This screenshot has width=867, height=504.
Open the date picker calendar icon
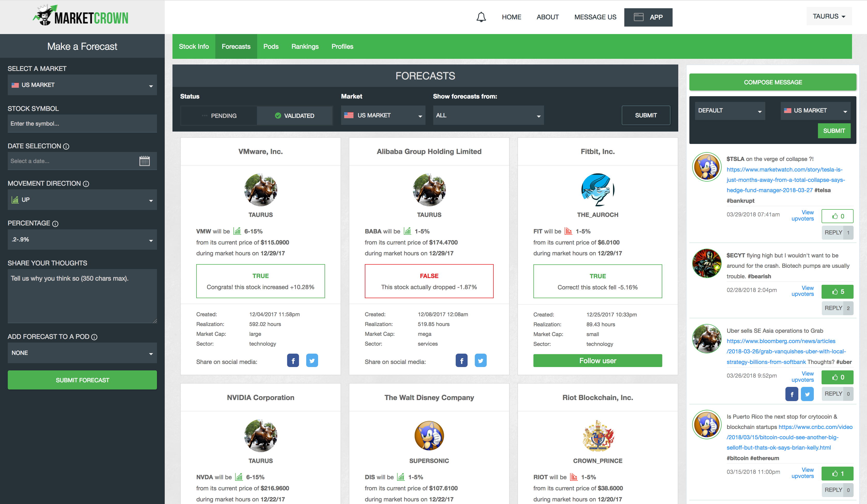[145, 161]
